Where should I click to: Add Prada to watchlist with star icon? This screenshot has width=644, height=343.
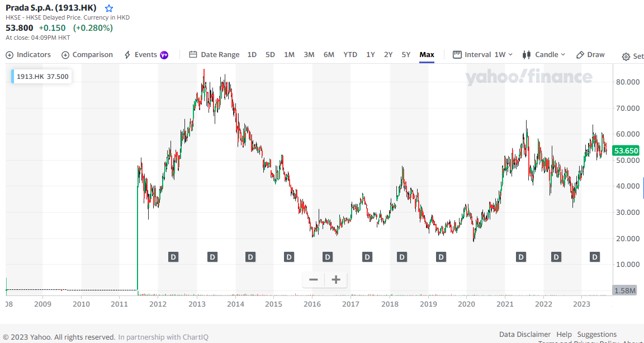[109, 8]
